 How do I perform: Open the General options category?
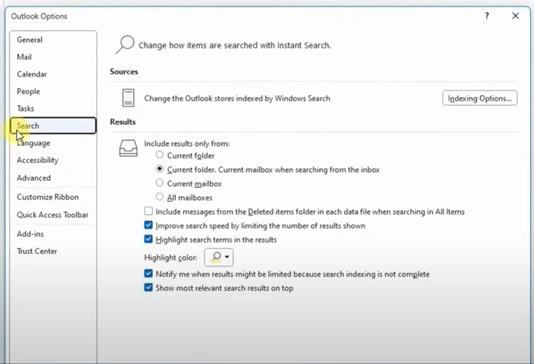pyautogui.click(x=30, y=40)
